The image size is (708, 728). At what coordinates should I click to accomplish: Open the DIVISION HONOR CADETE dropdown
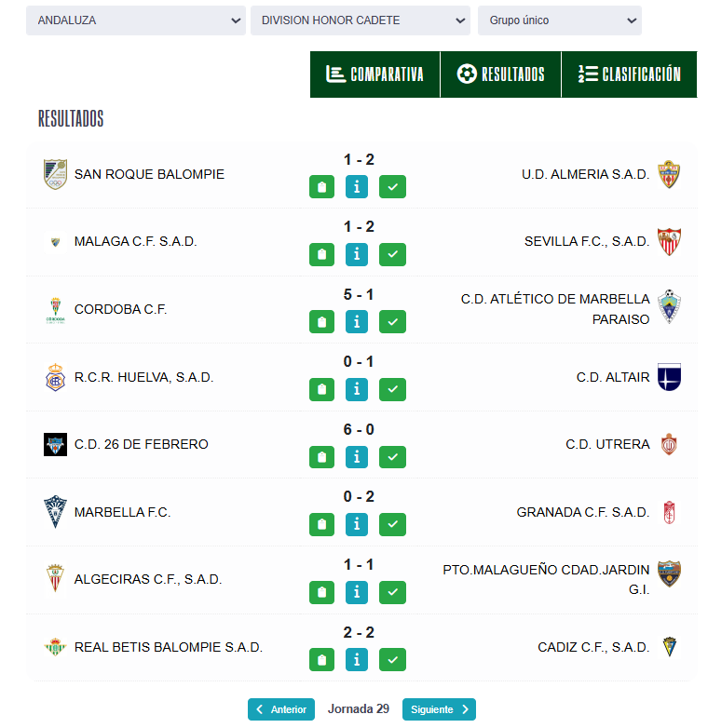[360, 20]
